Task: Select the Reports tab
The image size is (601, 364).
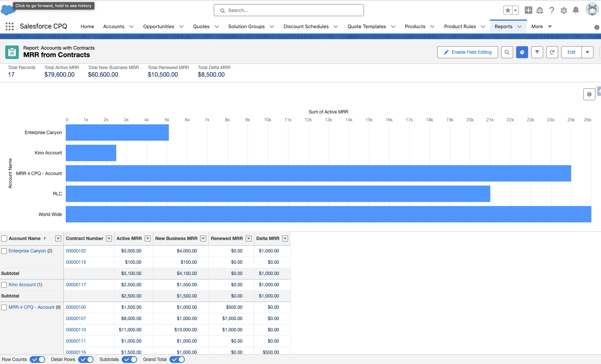Action: click(503, 27)
